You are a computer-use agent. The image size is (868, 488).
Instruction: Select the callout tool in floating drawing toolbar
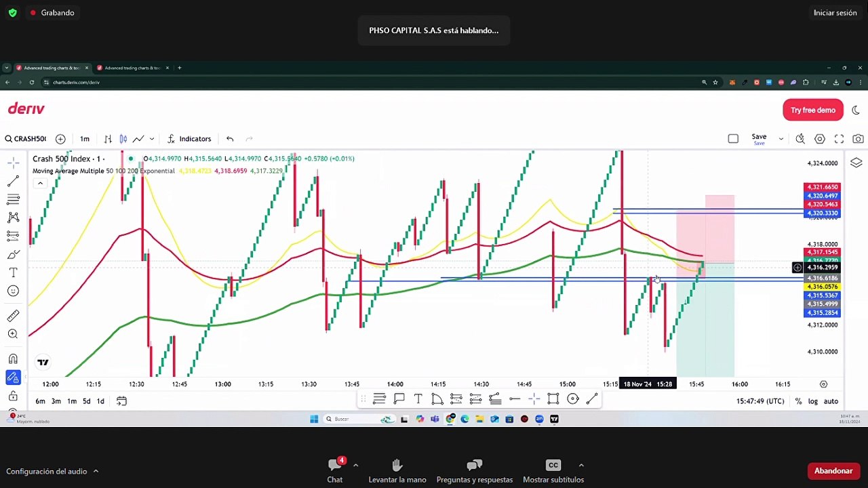pos(399,399)
